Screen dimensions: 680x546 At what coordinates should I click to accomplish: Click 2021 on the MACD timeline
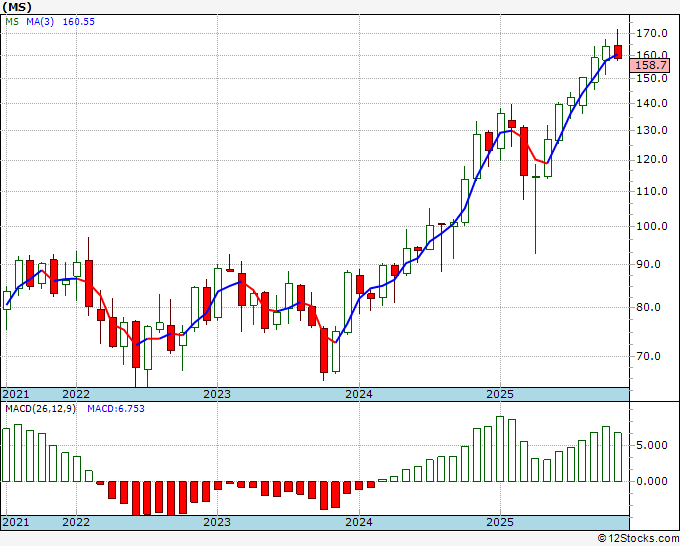(16, 522)
